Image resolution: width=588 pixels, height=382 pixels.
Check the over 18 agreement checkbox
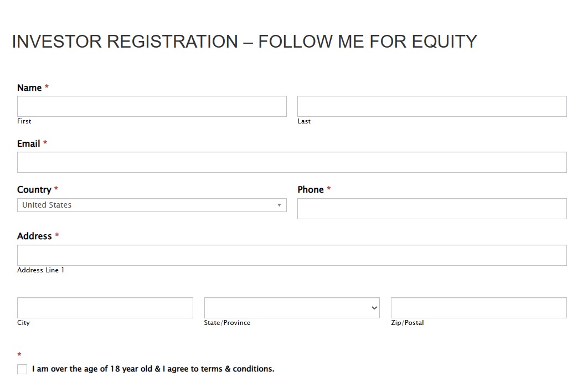tap(22, 369)
